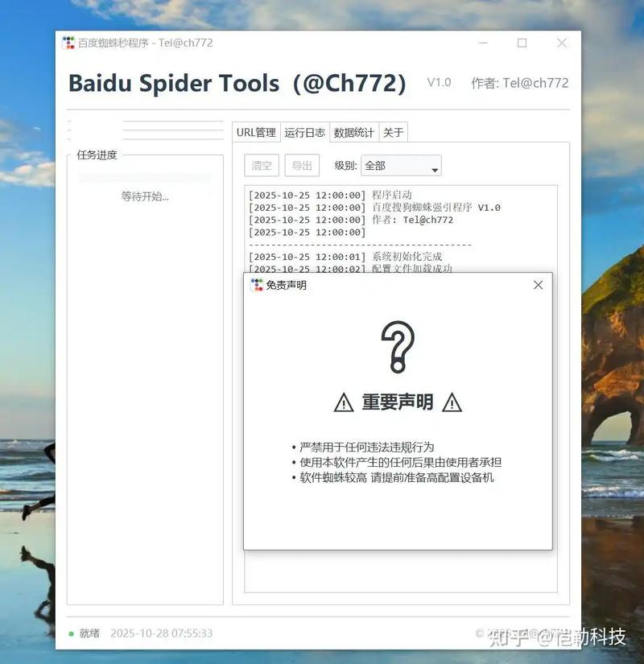Click the 就绪 status text
Image resolution: width=644 pixels, height=664 pixels.
(x=89, y=633)
